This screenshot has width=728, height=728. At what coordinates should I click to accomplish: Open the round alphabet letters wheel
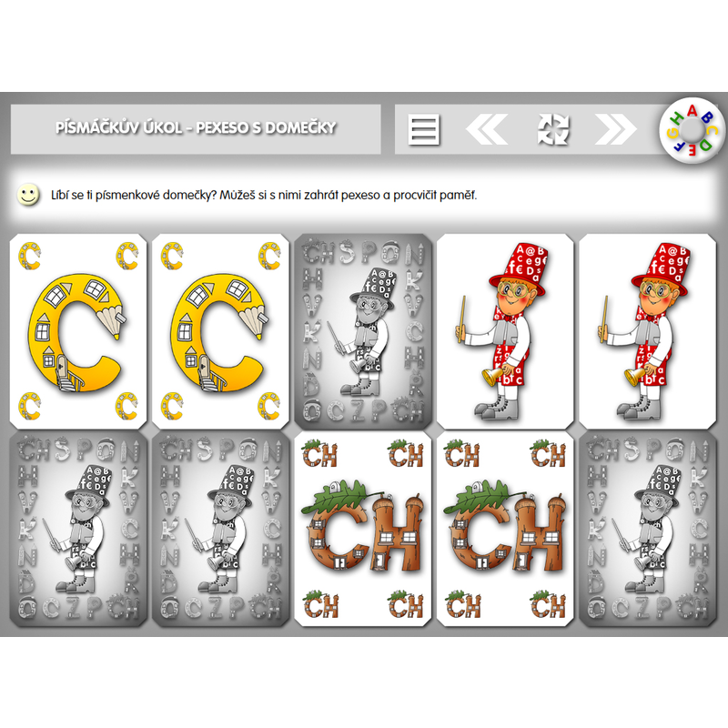pos(692,130)
